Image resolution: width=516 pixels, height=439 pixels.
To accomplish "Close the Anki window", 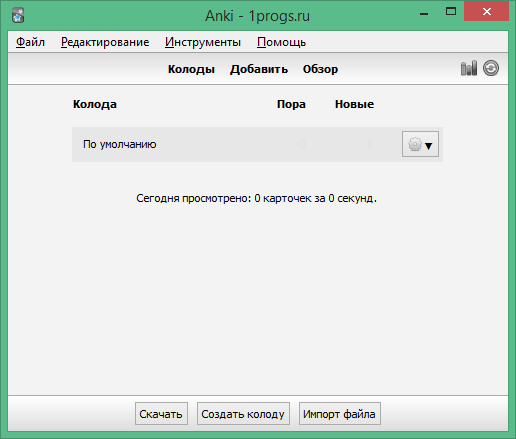I will [x=487, y=12].
